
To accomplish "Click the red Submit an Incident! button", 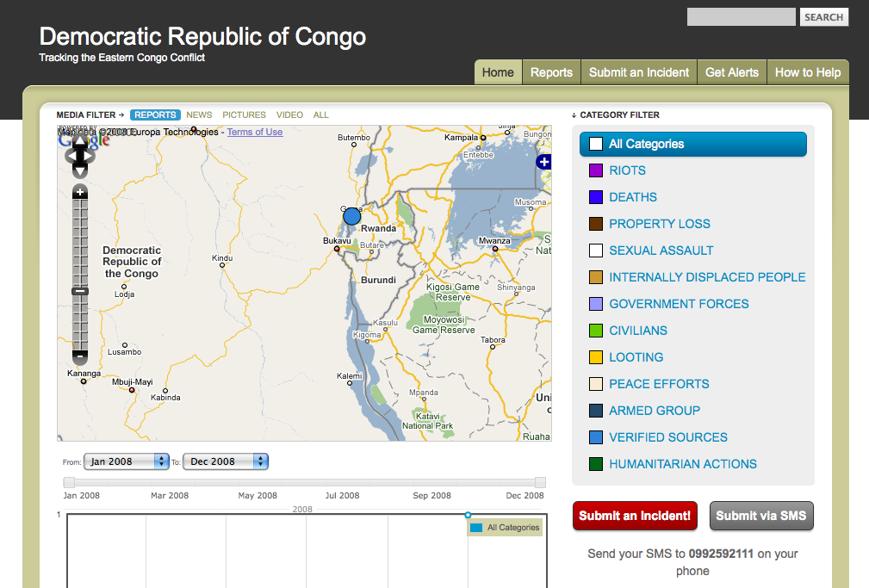I will click(x=635, y=516).
